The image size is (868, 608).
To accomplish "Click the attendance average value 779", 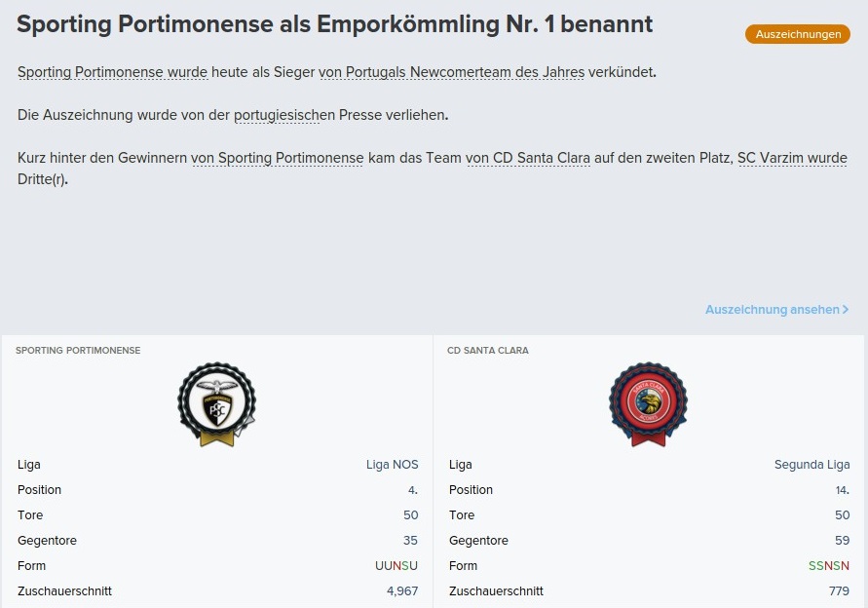I will pyautogui.click(x=838, y=591).
